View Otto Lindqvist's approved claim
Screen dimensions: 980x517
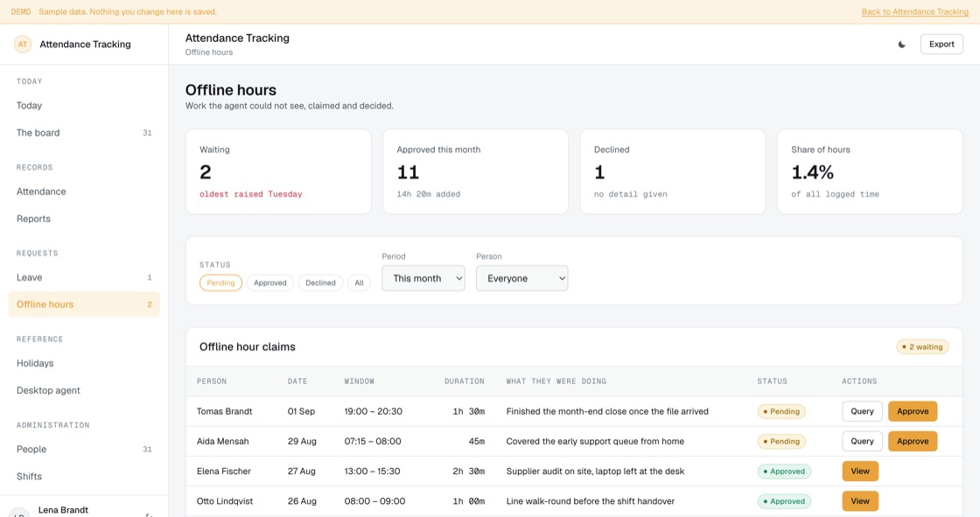(x=860, y=501)
